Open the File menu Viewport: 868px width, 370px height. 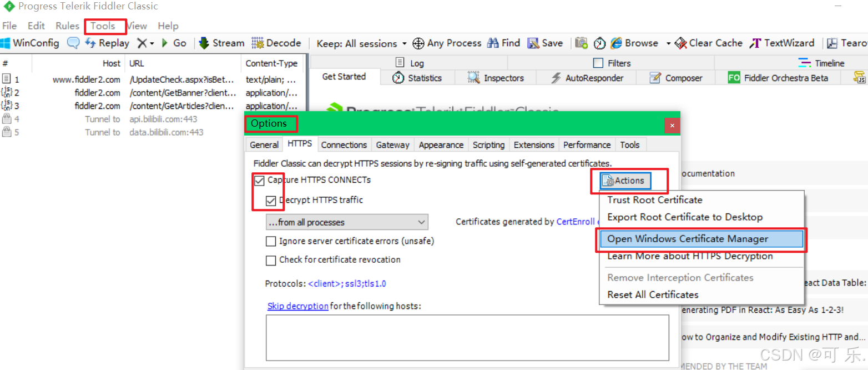tap(9, 26)
